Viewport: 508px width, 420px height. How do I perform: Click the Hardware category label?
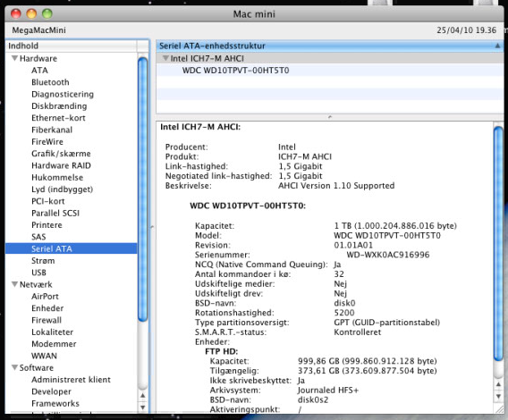tap(38, 58)
